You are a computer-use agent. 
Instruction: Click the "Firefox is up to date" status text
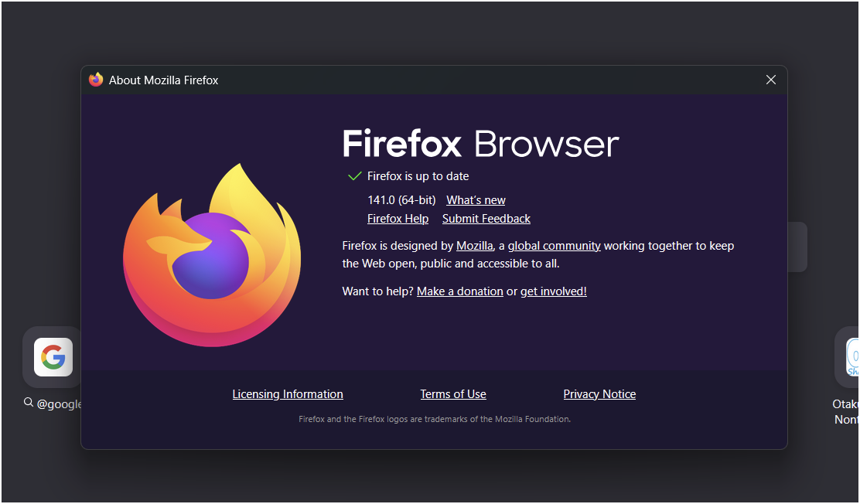pyautogui.click(x=418, y=176)
